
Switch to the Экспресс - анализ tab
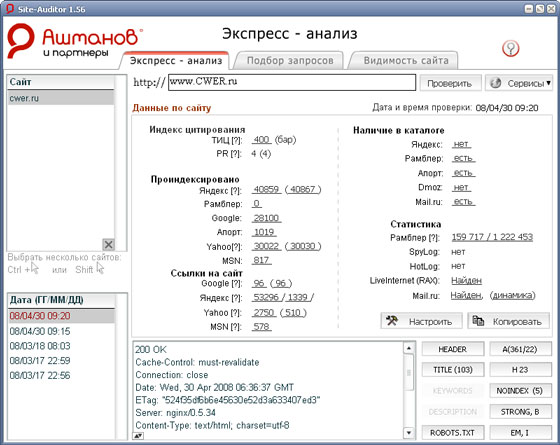(176, 61)
